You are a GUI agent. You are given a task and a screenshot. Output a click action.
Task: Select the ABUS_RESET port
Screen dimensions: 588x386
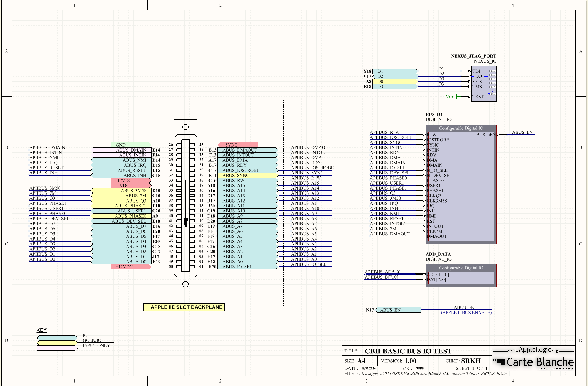point(121,170)
